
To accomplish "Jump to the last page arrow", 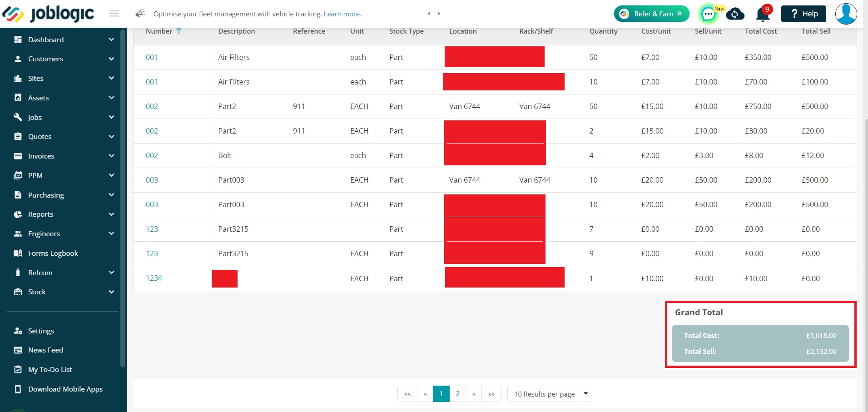I will click(x=491, y=394).
